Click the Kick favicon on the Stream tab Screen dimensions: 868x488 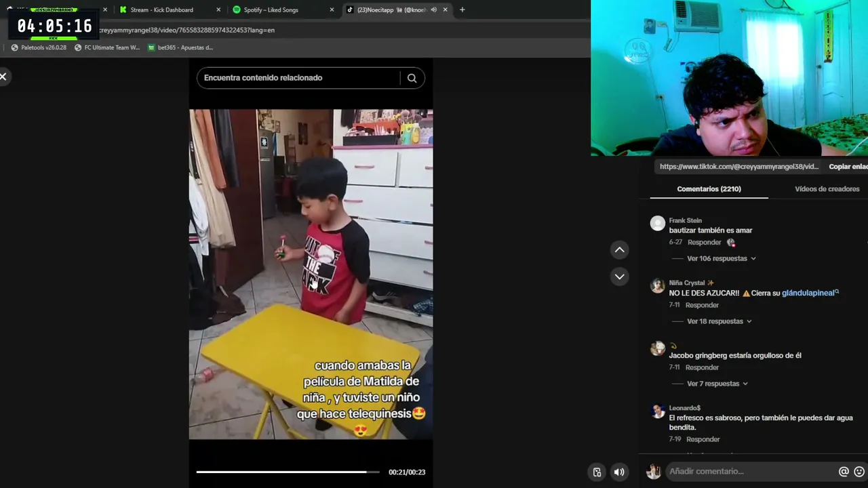tap(123, 9)
